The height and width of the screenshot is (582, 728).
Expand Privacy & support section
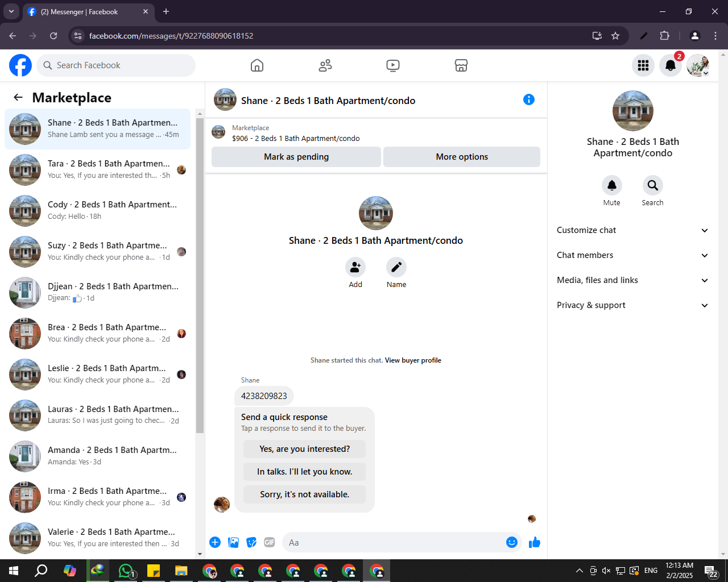click(x=632, y=305)
